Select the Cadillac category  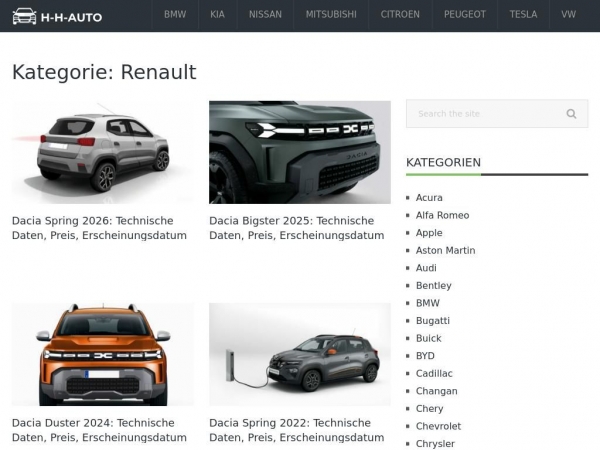[x=434, y=374]
